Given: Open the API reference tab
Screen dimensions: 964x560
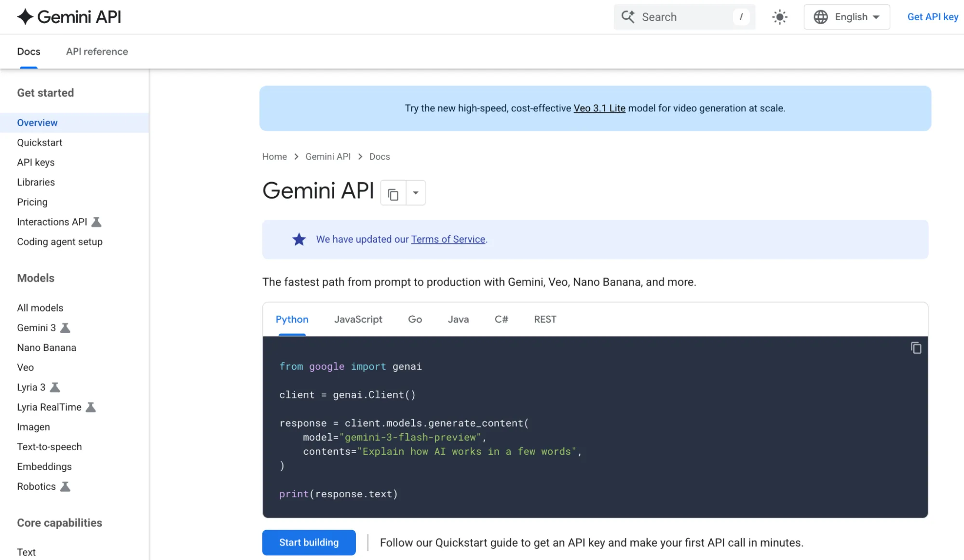Looking at the screenshot, I should click(96, 52).
